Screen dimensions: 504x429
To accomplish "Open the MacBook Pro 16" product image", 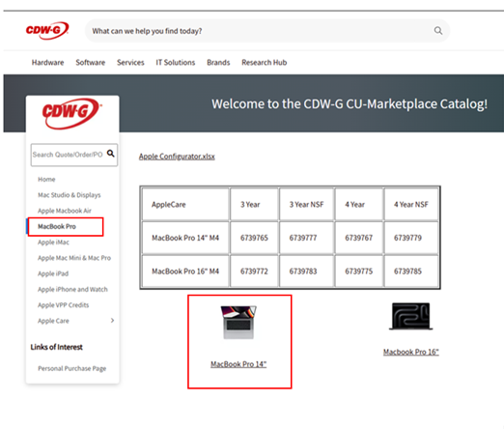I will [x=410, y=316].
